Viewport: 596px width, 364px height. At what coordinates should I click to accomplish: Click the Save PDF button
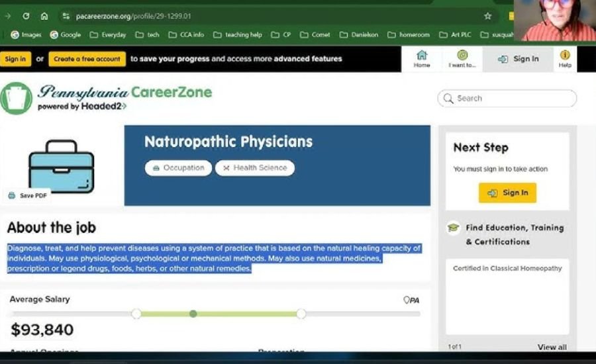[x=27, y=195]
